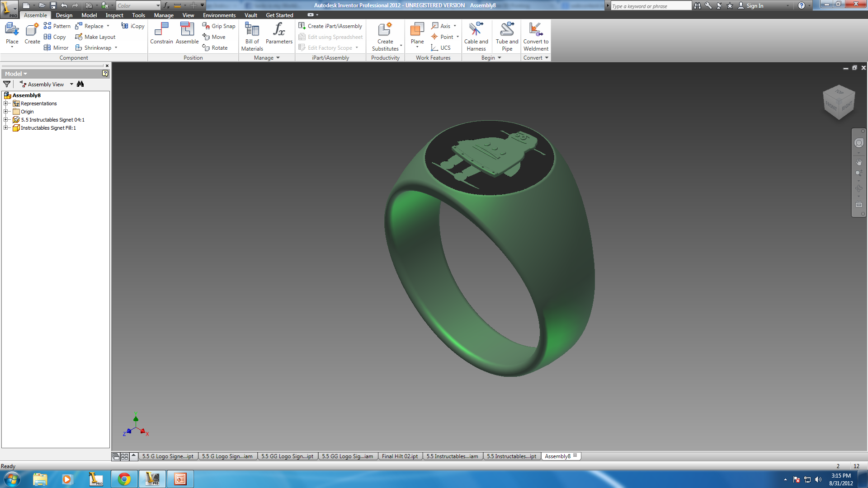
Task: Switch to Final Hilt 02.ipt document tab
Action: (x=400, y=456)
